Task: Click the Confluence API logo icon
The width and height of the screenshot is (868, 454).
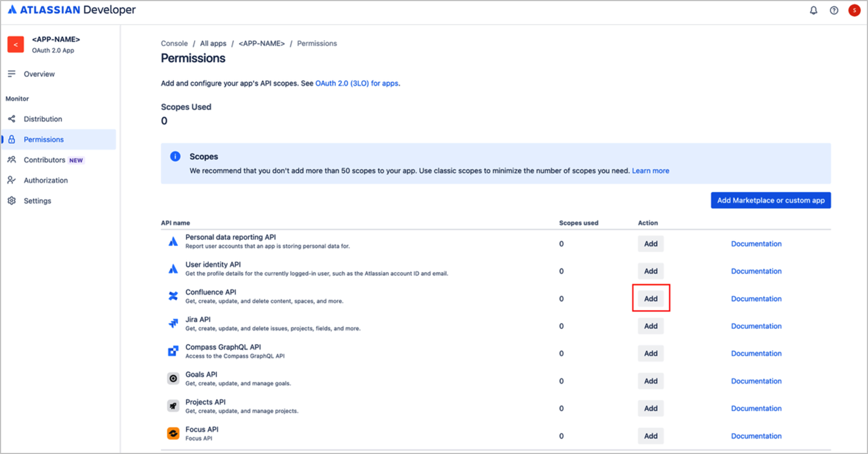Action: click(x=173, y=296)
